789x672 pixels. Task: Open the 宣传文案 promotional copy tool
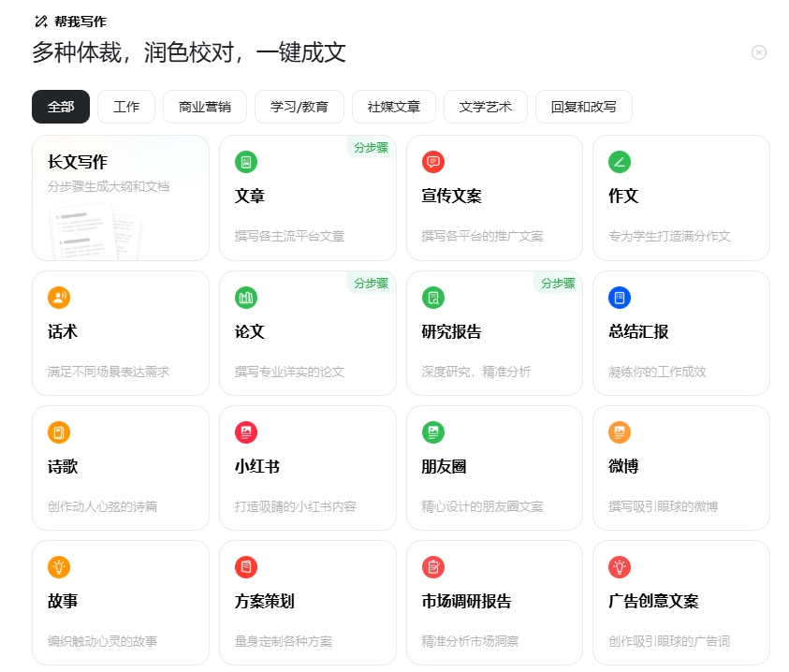pos(432,162)
